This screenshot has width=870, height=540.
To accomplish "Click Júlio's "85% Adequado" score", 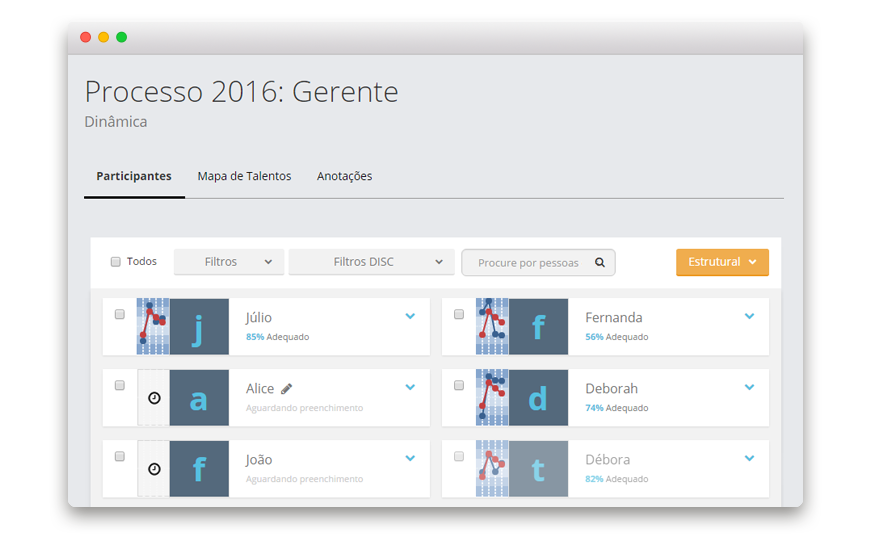I will 277,337.
